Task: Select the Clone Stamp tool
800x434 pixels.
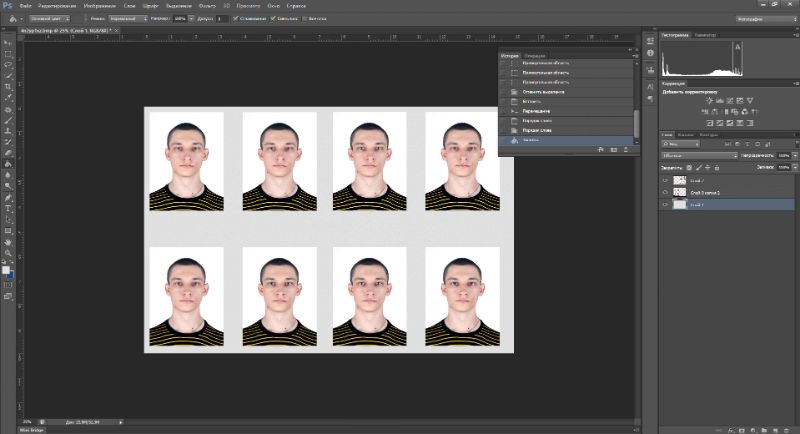Action: 8,131
